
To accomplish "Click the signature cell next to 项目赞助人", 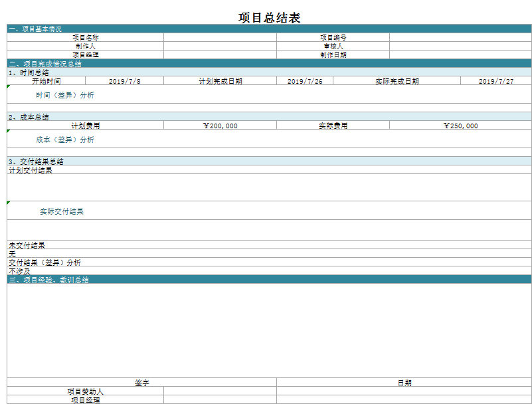I will click(x=220, y=392).
